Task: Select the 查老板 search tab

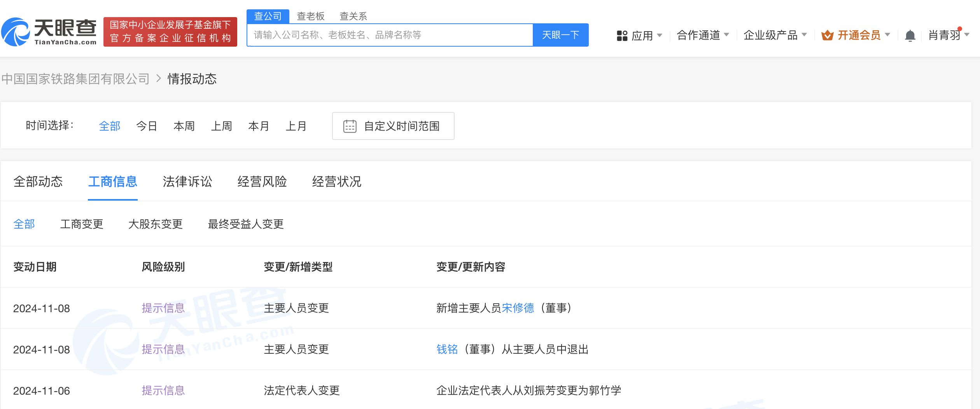Action: click(x=310, y=16)
